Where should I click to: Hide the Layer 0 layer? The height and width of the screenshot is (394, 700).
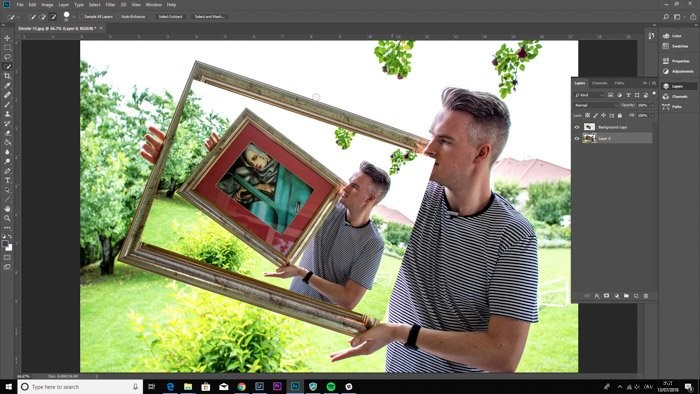pyautogui.click(x=576, y=138)
